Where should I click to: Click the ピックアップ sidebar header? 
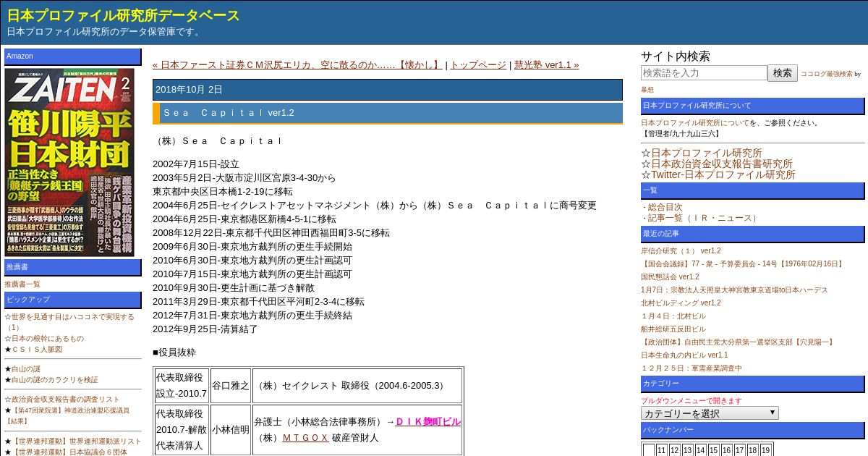[73, 300]
